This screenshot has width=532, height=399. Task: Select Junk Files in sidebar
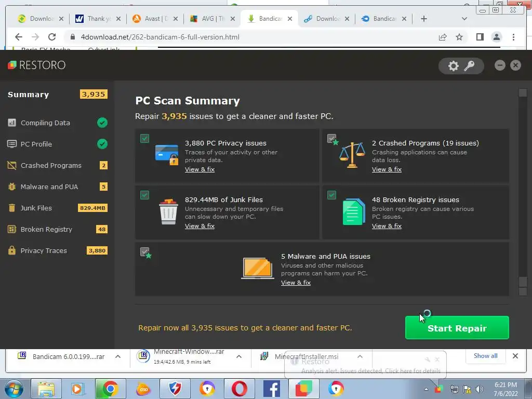[x=57, y=208]
